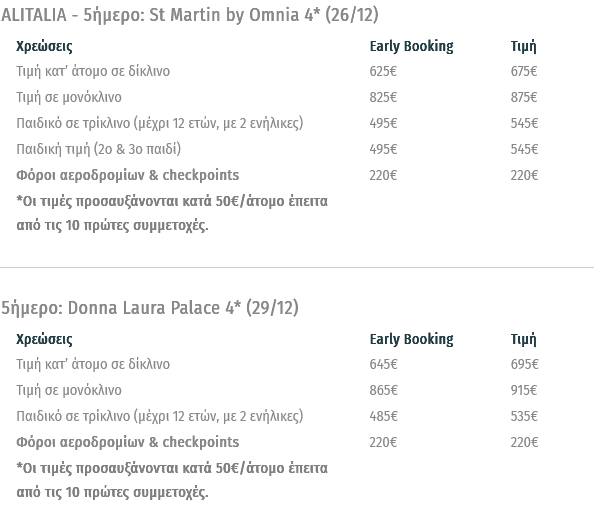
Task: Select the second table's Χρεώσεις header
Action: (44, 339)
